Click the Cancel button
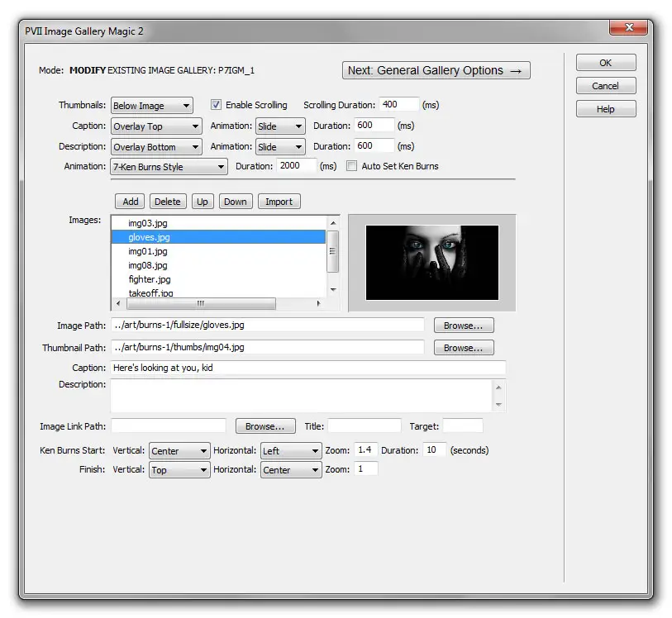Screen dimensions: 672x618 tap(606, 86)
